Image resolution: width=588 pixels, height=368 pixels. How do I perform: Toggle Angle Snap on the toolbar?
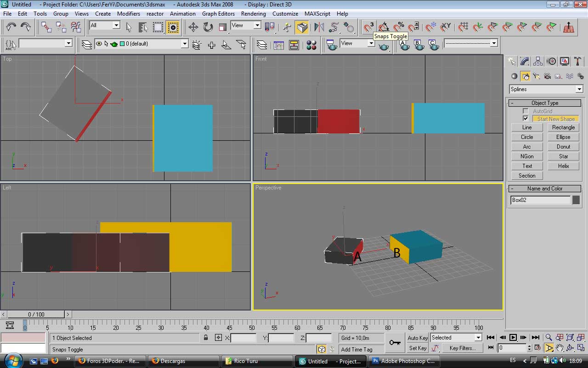[383, 27]
